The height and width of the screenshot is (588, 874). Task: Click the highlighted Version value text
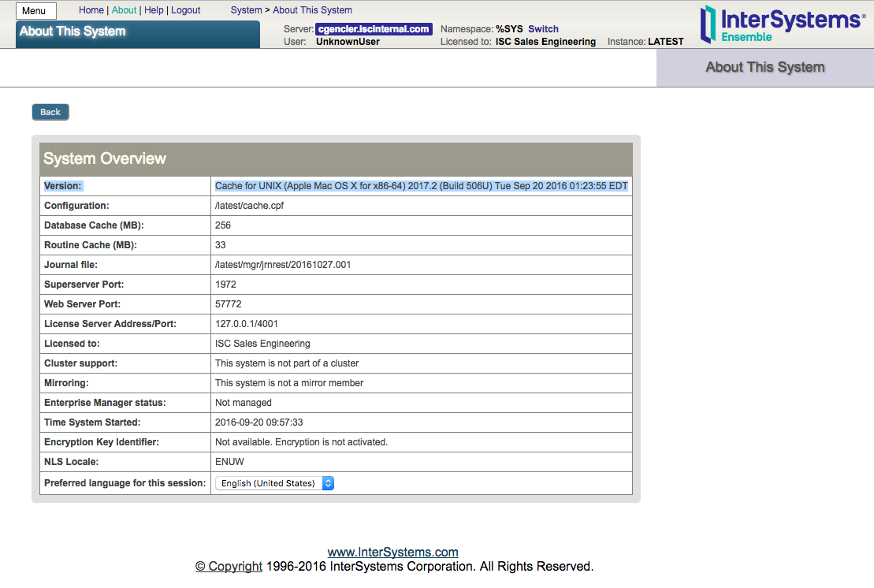[x=421, y=186]
